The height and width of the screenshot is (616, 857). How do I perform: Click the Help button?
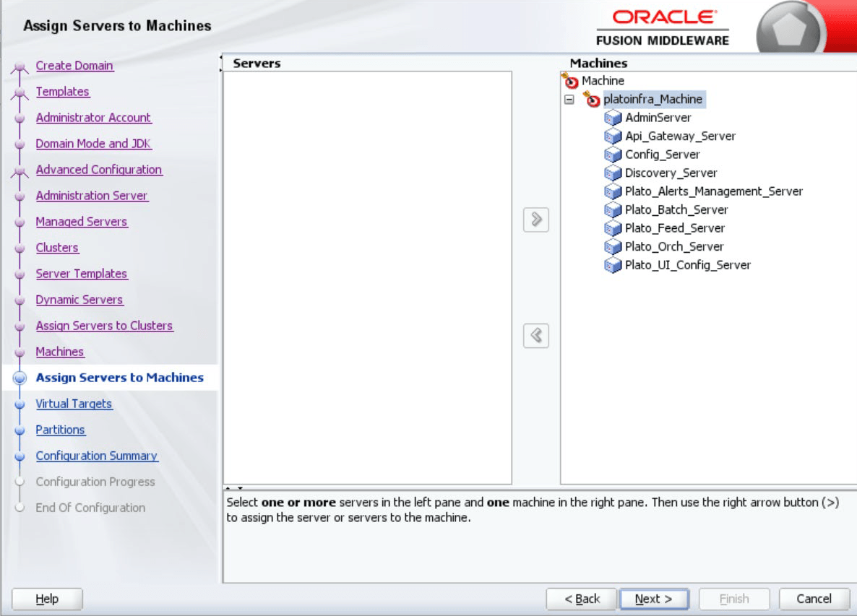[x=47, y=599]
